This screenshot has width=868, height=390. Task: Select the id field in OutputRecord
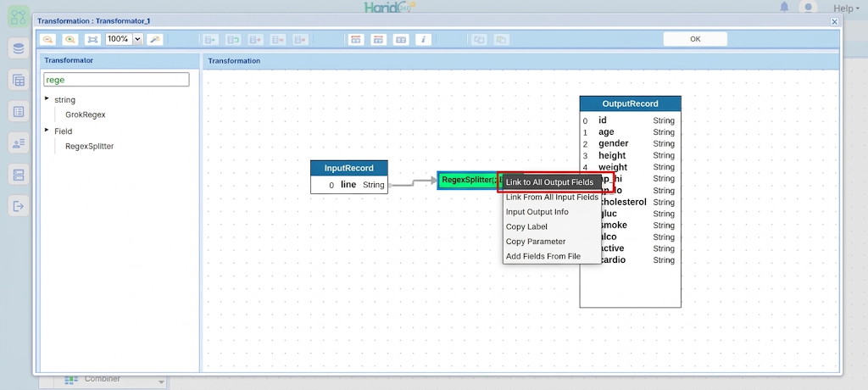(630, 120)
